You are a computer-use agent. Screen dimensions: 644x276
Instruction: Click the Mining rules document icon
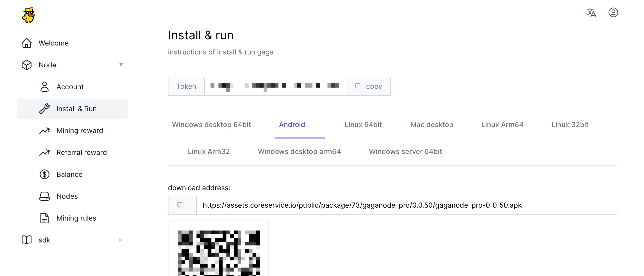point(45,218)
